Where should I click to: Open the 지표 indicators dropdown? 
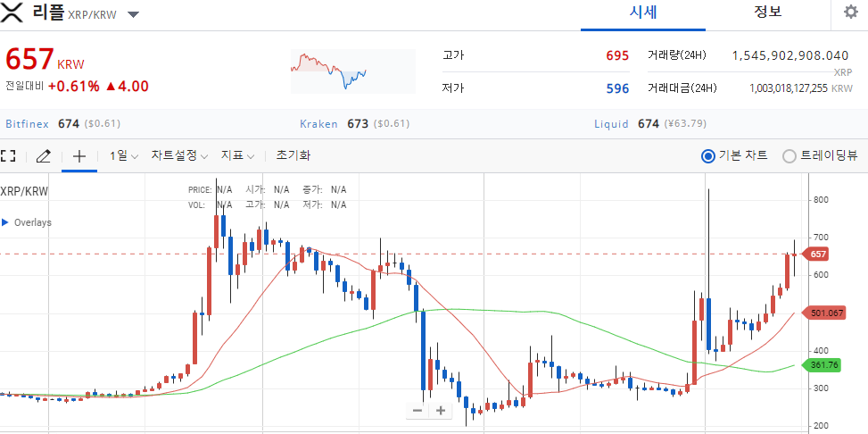[x=237, y=155]
